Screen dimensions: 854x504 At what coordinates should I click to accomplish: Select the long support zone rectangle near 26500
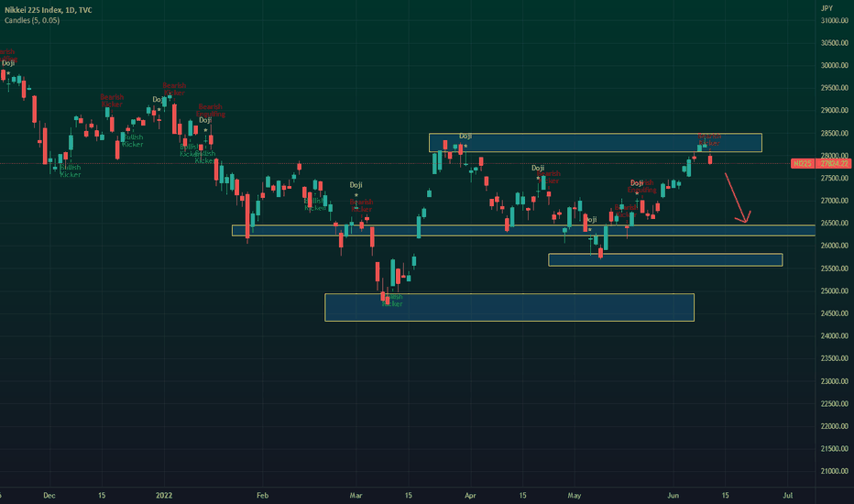pyautogui.click(x=523, y=231)
